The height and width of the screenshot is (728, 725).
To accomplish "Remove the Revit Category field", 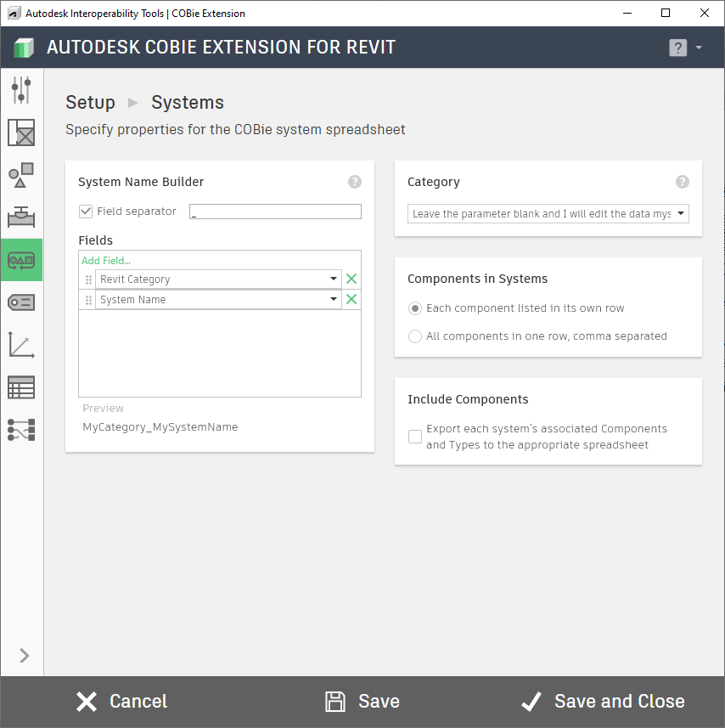I will [x=351, y=279].
